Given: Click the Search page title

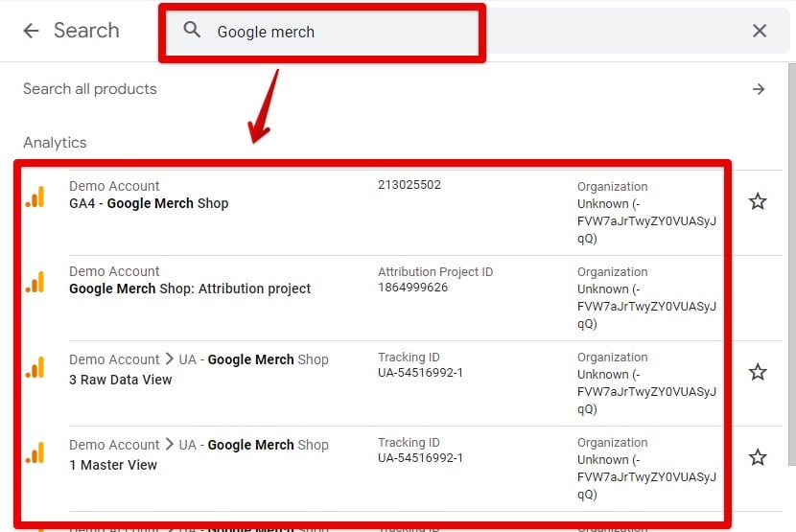Looking at the screenshot, I should (x=86, y=31).
